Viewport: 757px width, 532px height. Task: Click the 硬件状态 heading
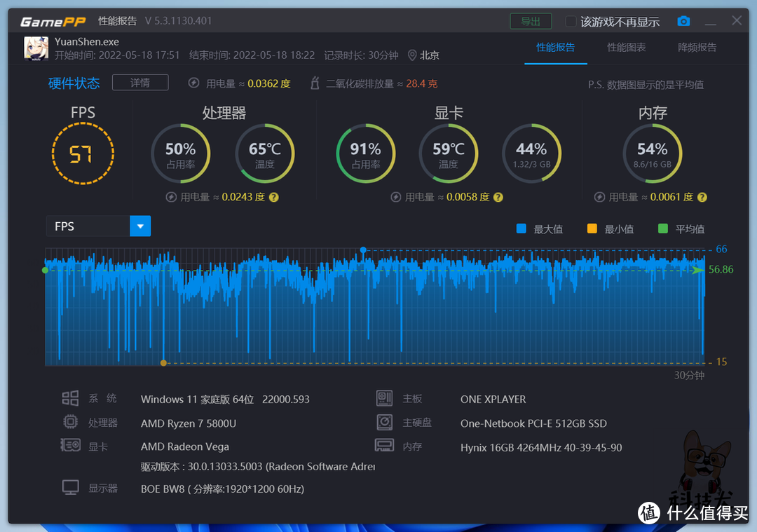click(74, 83)
